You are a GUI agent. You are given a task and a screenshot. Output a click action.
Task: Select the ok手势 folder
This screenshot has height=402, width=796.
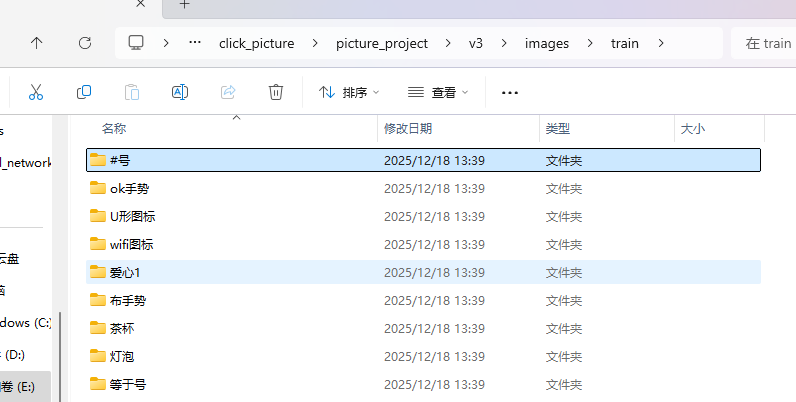(x=129, y=188)
